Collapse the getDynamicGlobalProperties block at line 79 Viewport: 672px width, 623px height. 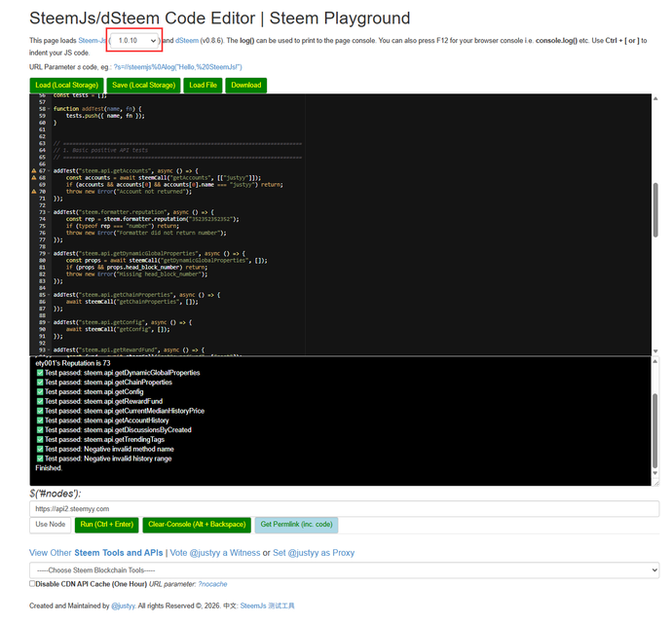coord(50,252)
